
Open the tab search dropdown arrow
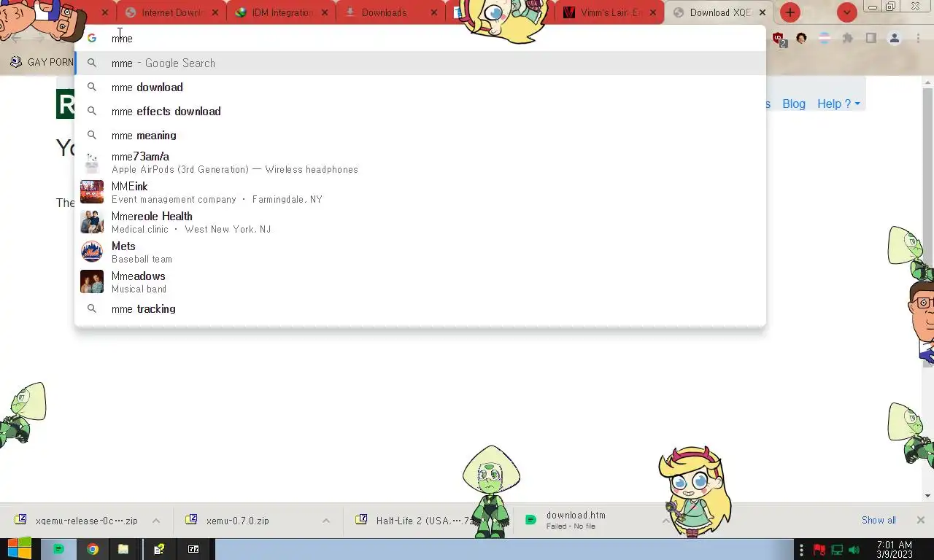click(x=846, y=12)
